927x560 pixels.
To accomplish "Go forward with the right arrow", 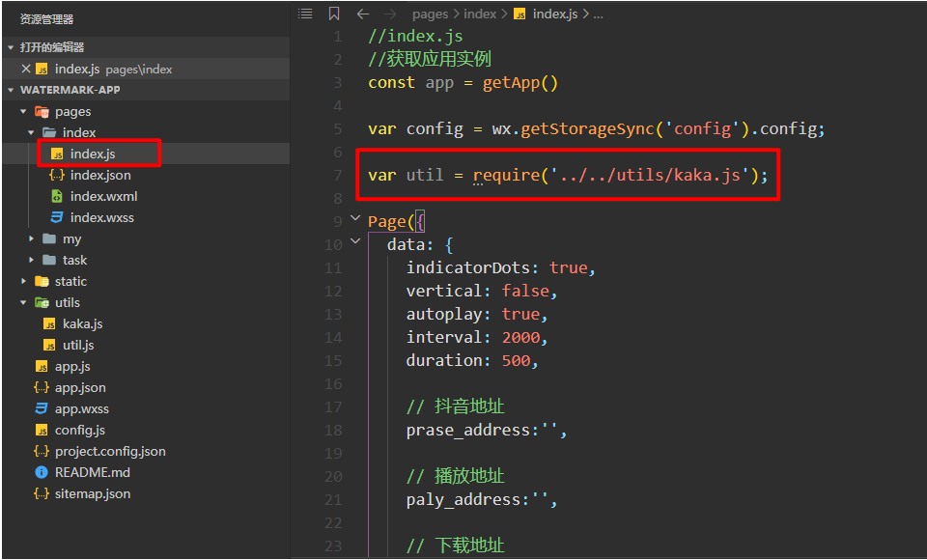I will point(390,14).
